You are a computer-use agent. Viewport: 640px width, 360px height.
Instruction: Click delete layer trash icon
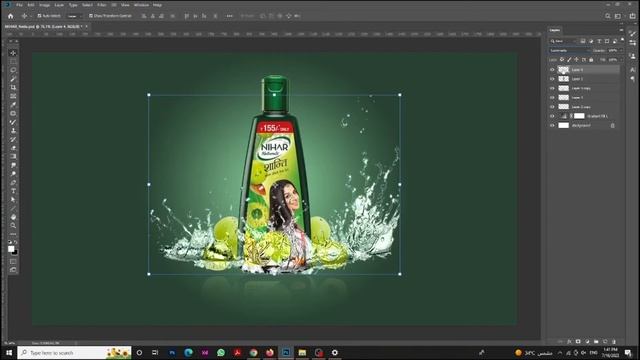coord(613,341)
